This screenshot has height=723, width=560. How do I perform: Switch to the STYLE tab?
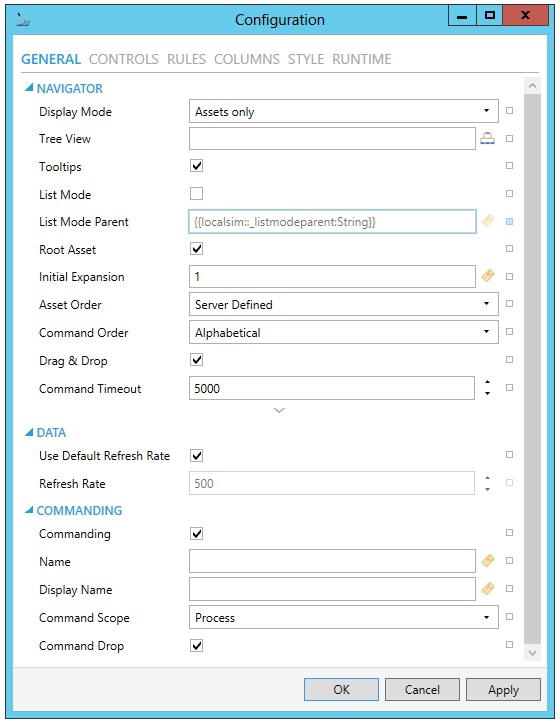coord(306,59)
